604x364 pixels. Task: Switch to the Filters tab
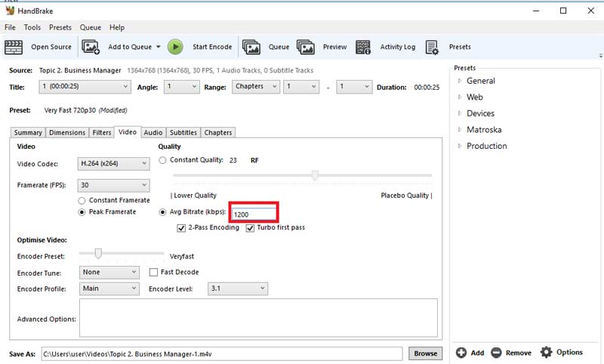pos(102,132)
